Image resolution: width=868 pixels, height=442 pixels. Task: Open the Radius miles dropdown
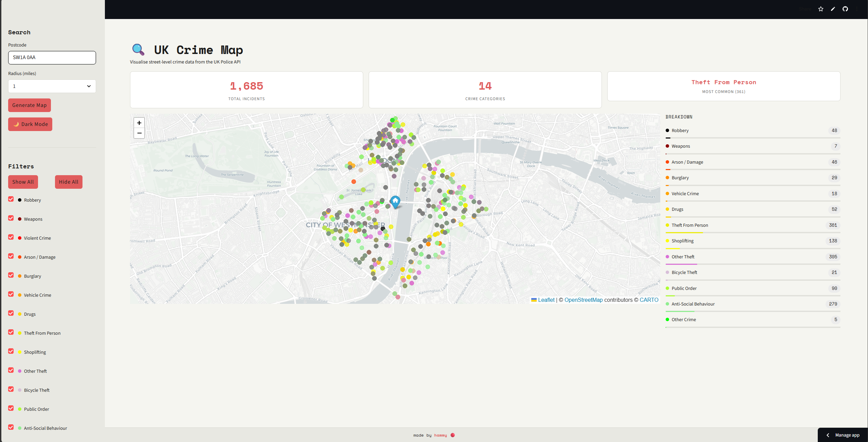click(52, 86)
